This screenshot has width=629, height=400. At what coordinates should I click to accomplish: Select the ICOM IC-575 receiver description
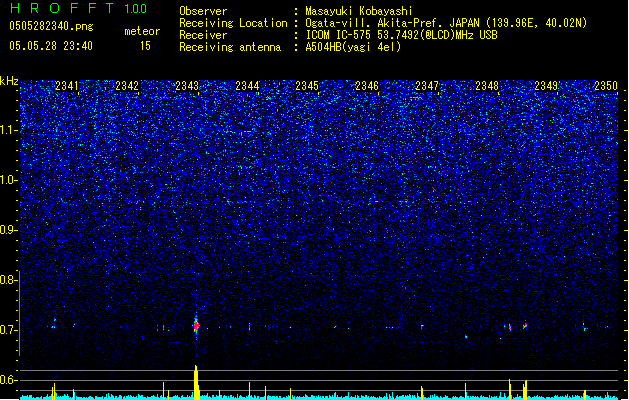tap(401, 35)
